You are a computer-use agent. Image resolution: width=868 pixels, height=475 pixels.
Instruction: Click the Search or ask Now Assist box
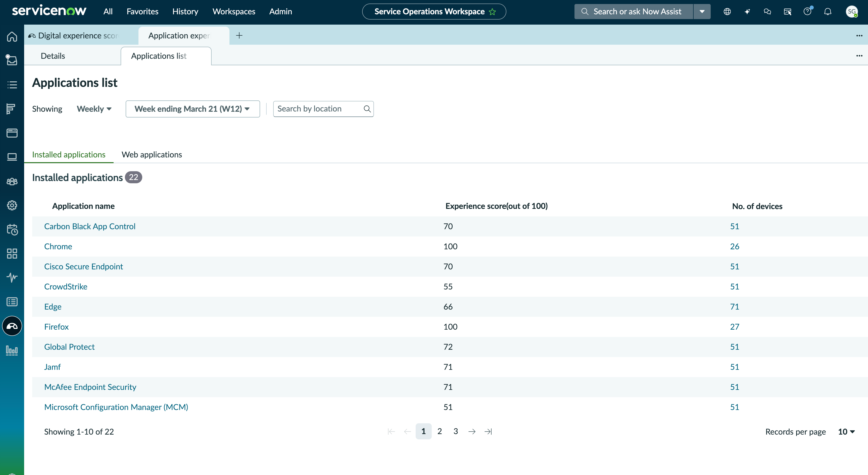point(634,12)
